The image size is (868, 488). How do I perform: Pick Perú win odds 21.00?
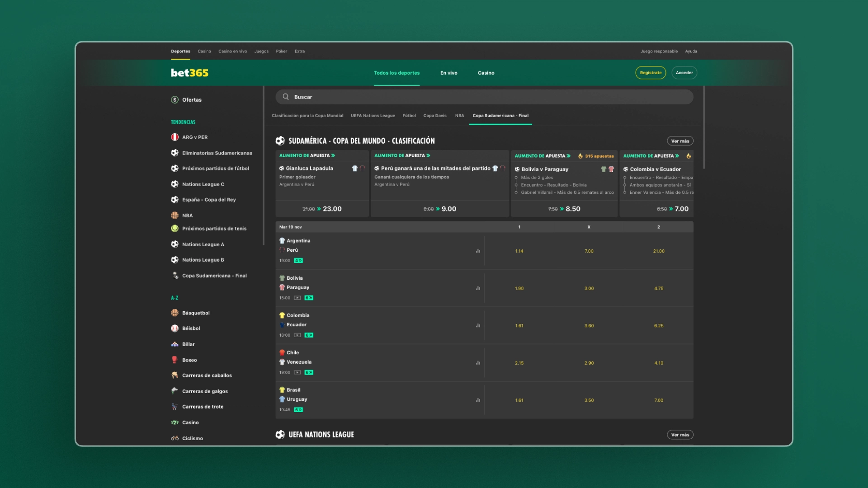tap(659, 251)
